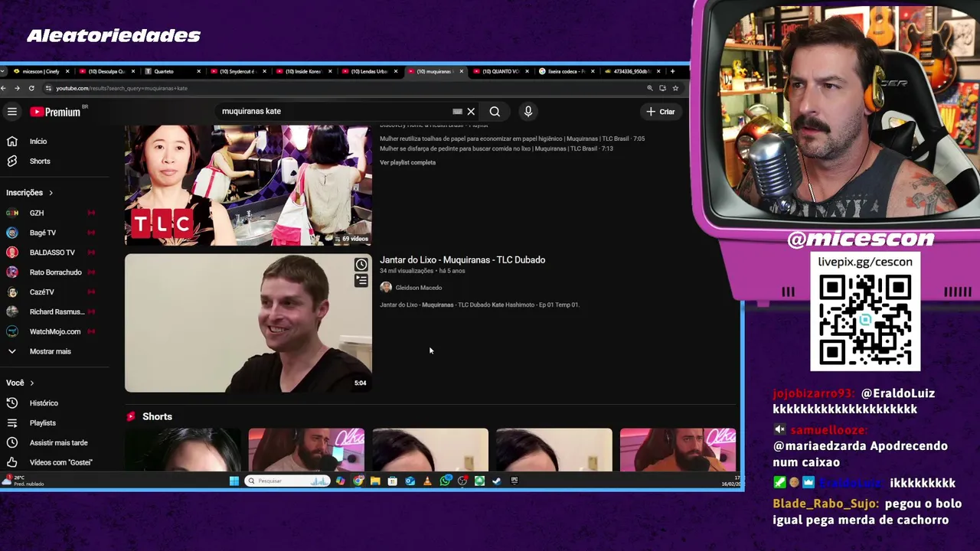Click the zoom magnifier in address bar

pyautogui.click(x=650, y=88)
